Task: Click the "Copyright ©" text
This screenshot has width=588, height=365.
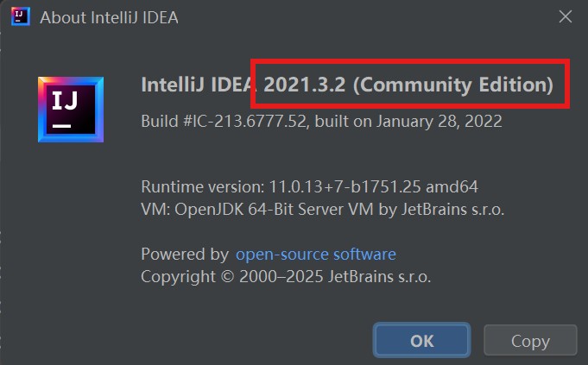Action: (187, 277)
